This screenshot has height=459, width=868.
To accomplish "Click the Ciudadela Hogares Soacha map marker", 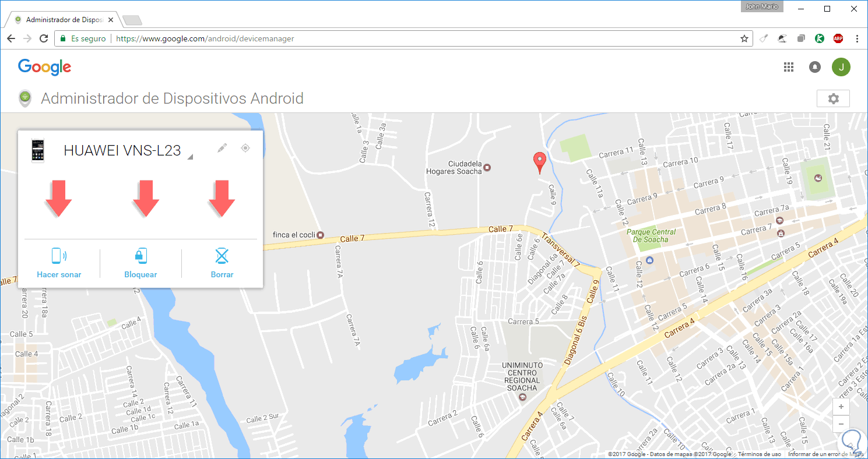I will coord(488,168).
